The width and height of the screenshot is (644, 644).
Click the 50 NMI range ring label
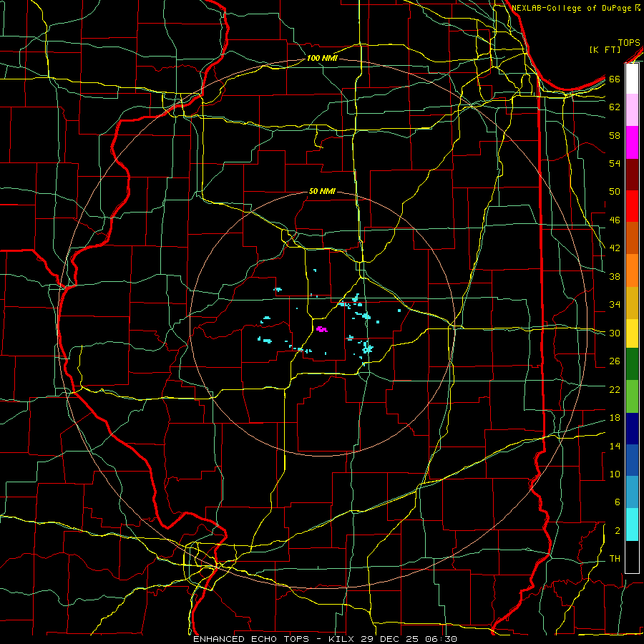(x=322, y=191)
